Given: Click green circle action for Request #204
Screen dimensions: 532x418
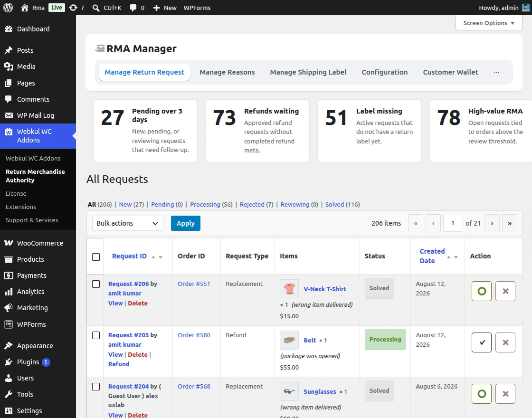Looking at the screenshot, I should coord(482,394).
